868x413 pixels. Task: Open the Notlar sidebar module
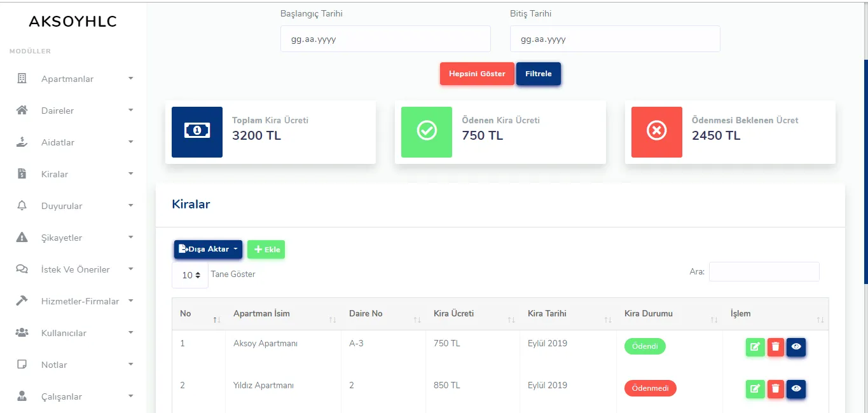pyautogui.click(x=74, y=365)
